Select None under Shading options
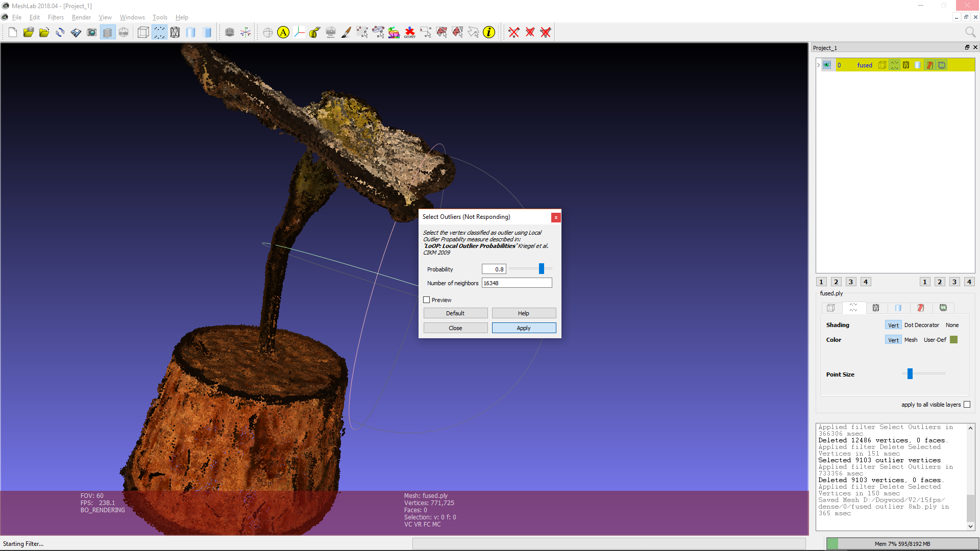This screenshot has width=980, height=551. (952, 325)
